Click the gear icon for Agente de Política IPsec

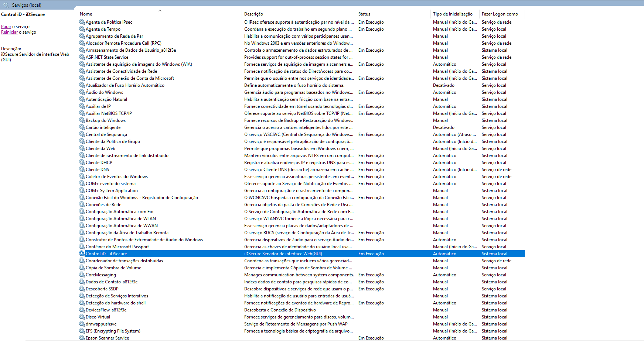pyautogui.click(x=82, y=22)
